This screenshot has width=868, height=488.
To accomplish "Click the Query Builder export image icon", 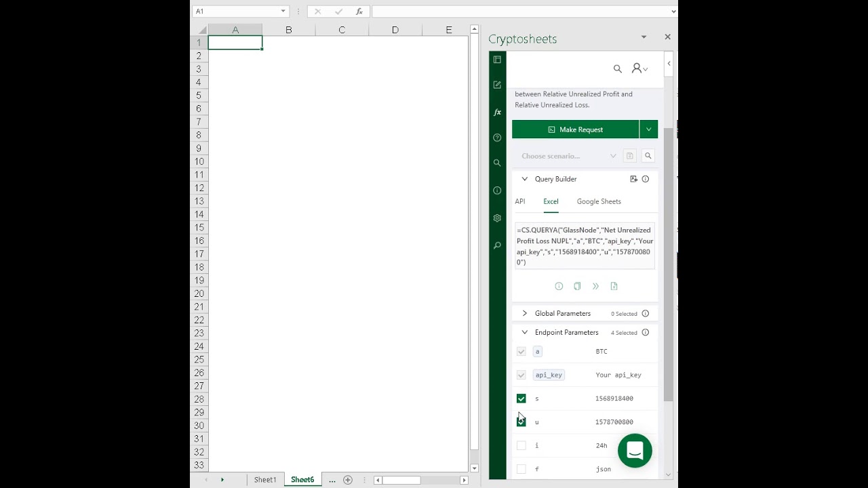I will 633,179.
